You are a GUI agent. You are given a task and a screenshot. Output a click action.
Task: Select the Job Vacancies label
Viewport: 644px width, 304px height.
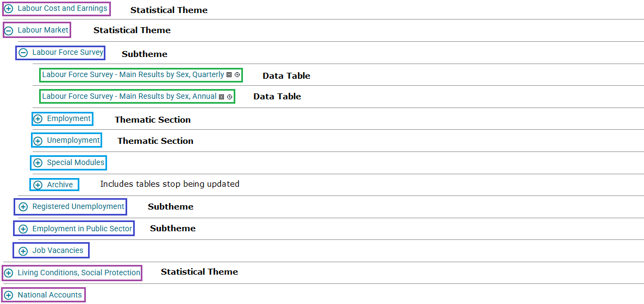[58, 250]
